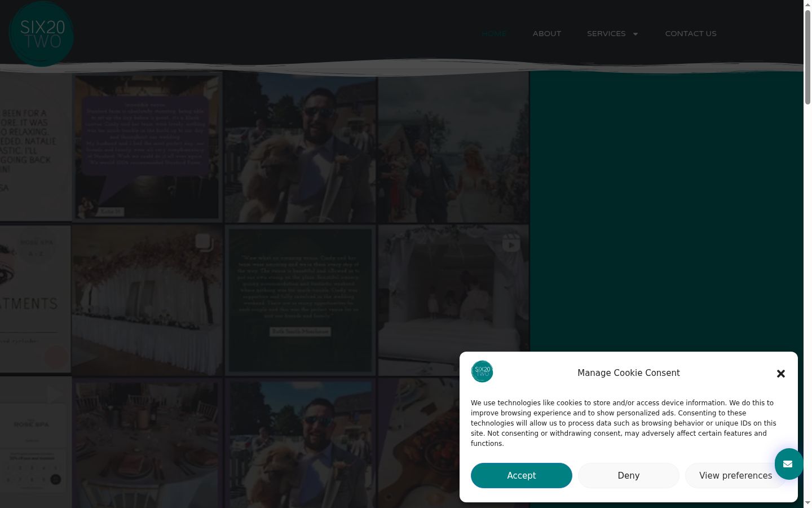Open the SERVICES menu item
Image resolution: width=812 pixels, height=508 pixels.
(x=606, y=33)
